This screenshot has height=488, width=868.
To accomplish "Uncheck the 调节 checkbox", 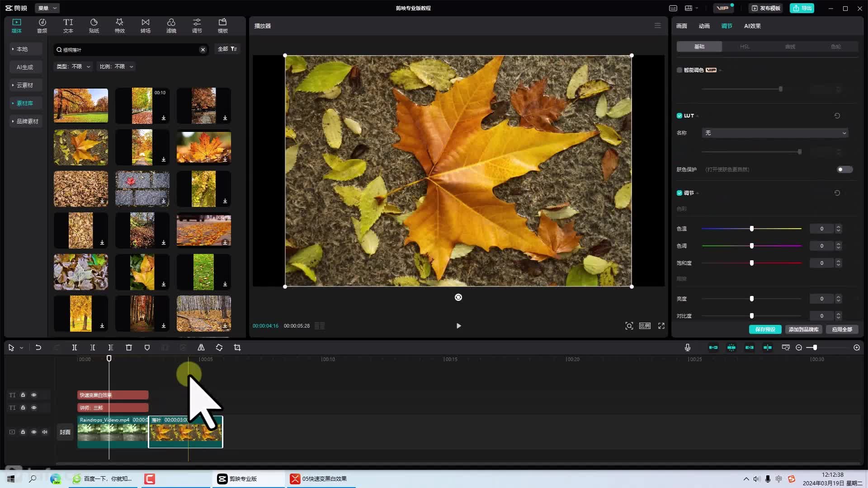I will click(x=679, y=193).
